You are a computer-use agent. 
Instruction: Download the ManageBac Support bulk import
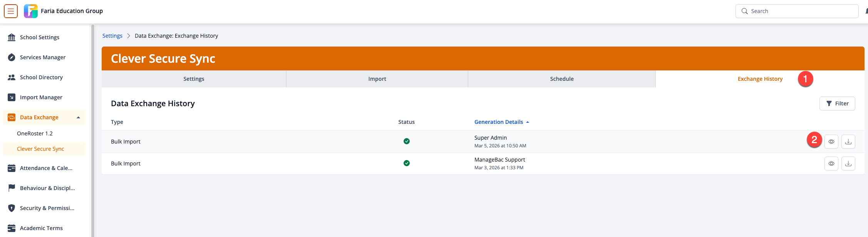(848, 164)
